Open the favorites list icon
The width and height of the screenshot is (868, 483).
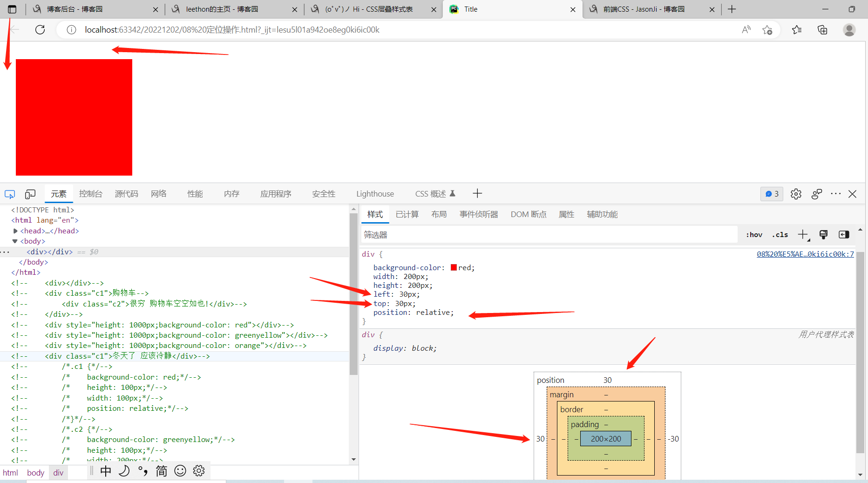pos(797,30)
